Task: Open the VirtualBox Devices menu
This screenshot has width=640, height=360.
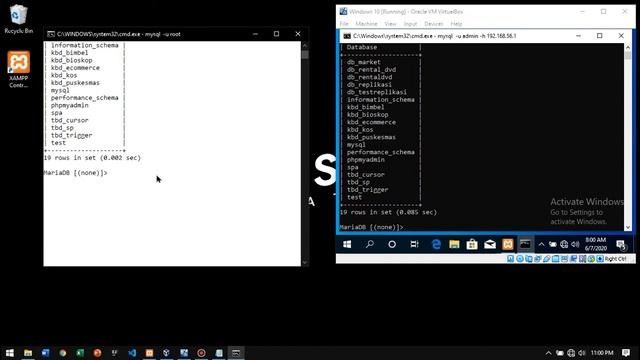Action: [x=433, y=24]
